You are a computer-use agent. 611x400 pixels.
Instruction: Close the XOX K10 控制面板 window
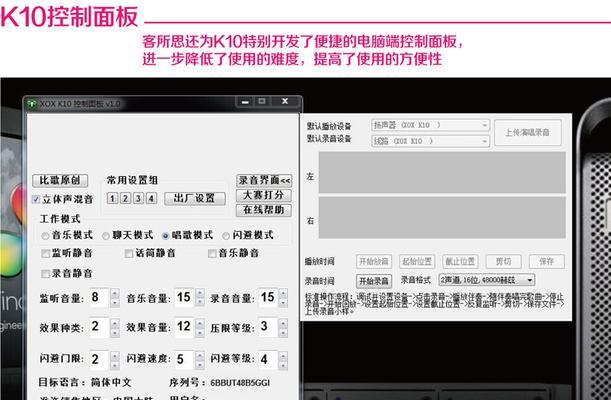pyautogui.click(x=285, y=102)
